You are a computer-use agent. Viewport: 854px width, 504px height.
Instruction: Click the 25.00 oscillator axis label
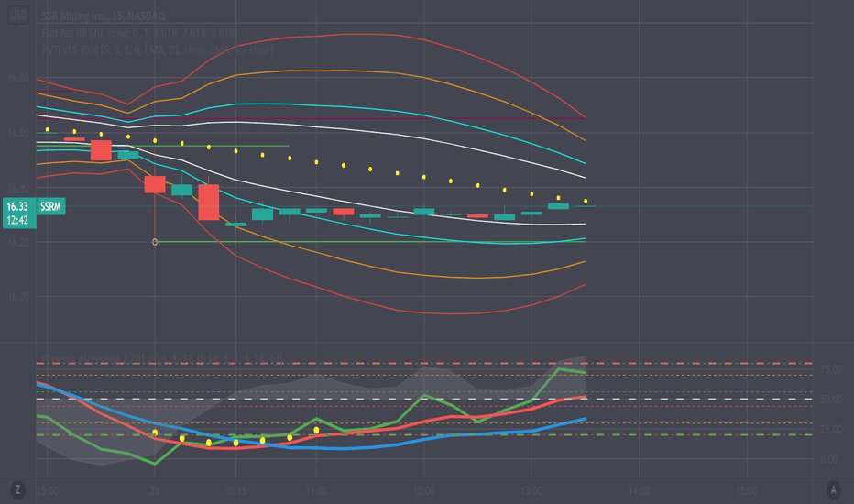pos(831,430)
